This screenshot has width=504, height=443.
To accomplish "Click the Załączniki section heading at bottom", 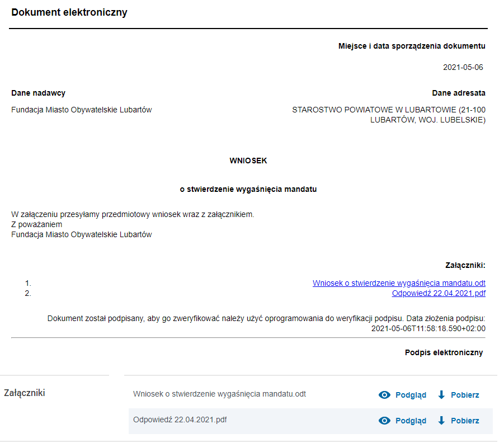I will pos(25,393).
